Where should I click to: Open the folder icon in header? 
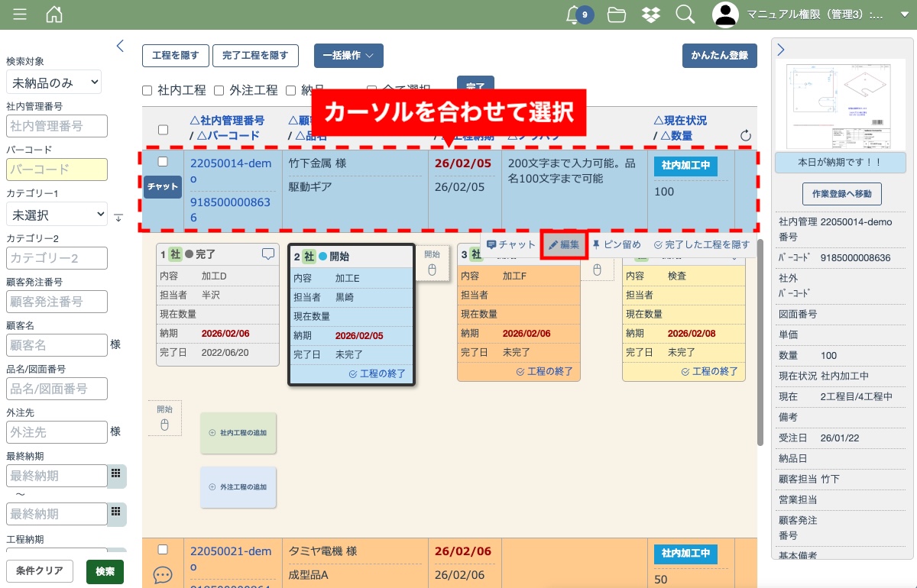click(x=617, y=15)
